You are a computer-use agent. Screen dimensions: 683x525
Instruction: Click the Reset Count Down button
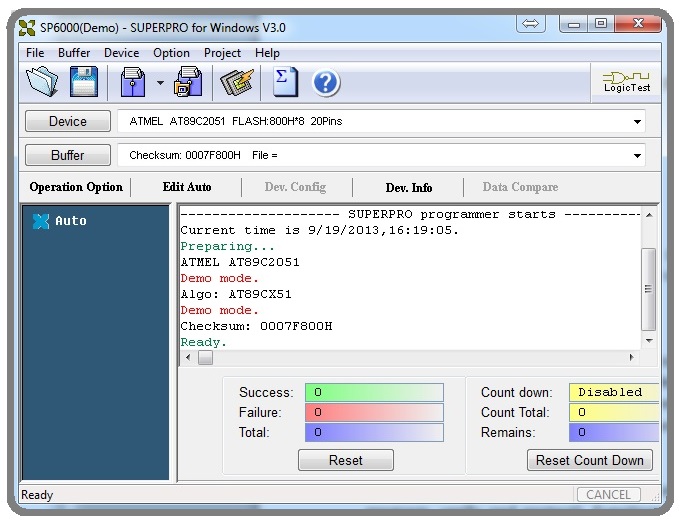[589, 460]
